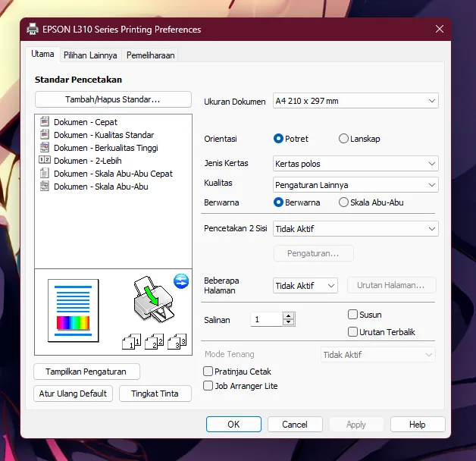This screenshot has height=461, width=476.
Task: Enable the Pratinjau Cetak checkbox
Action: tap(208, 372)
